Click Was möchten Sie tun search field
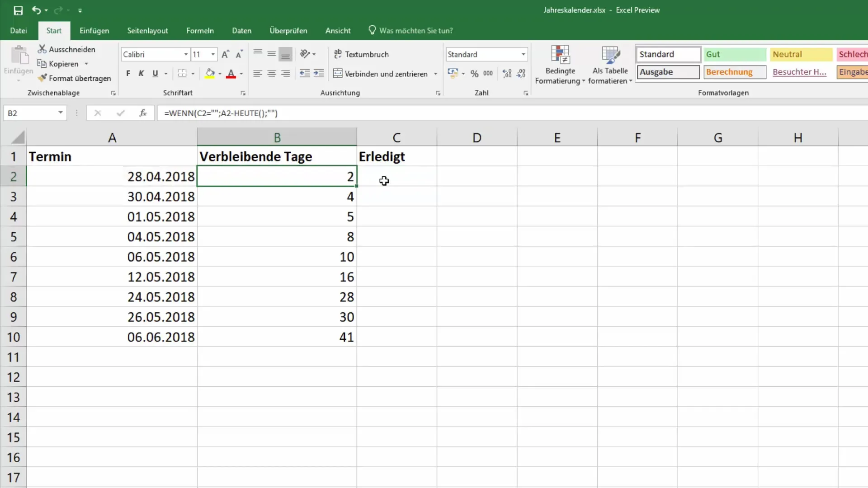Image resolution: width=868 pixels, height=488 pixels. click(x=410, y=30)
